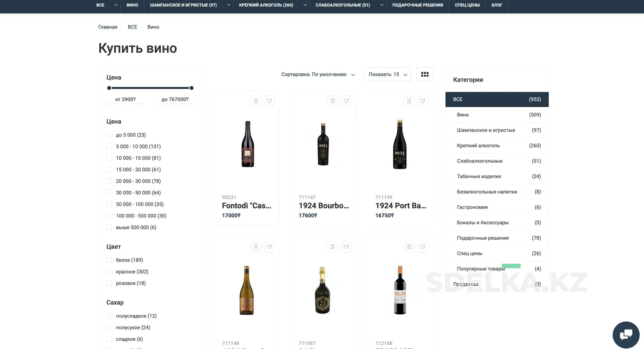Filter by сладкое sugar level
Screen dimensions: 644x349
[109, 339]
